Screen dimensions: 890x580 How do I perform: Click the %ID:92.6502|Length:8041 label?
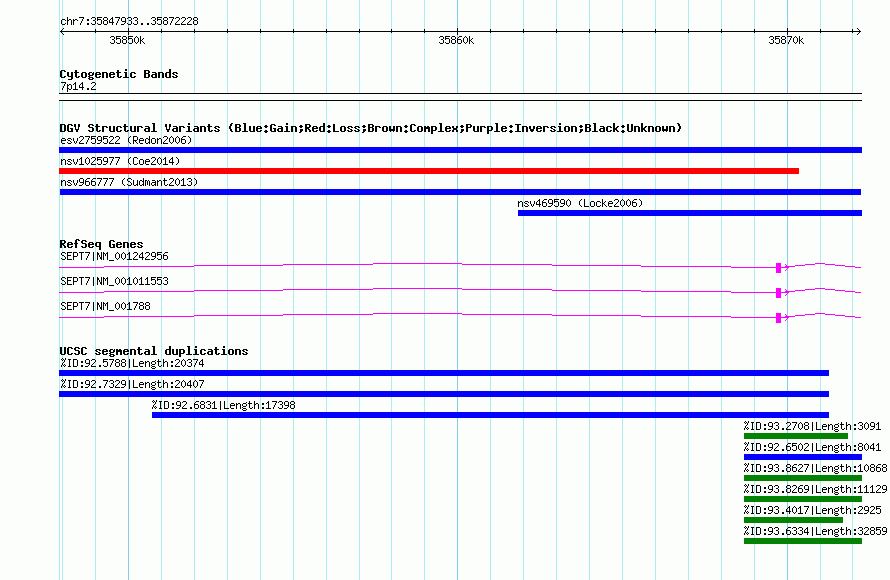click(x=812, y=447)
